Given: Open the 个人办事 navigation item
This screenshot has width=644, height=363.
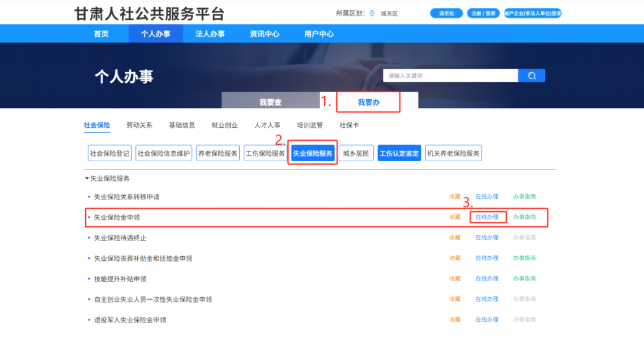Looking at the screenshot, I should click(x=156, y=33).
